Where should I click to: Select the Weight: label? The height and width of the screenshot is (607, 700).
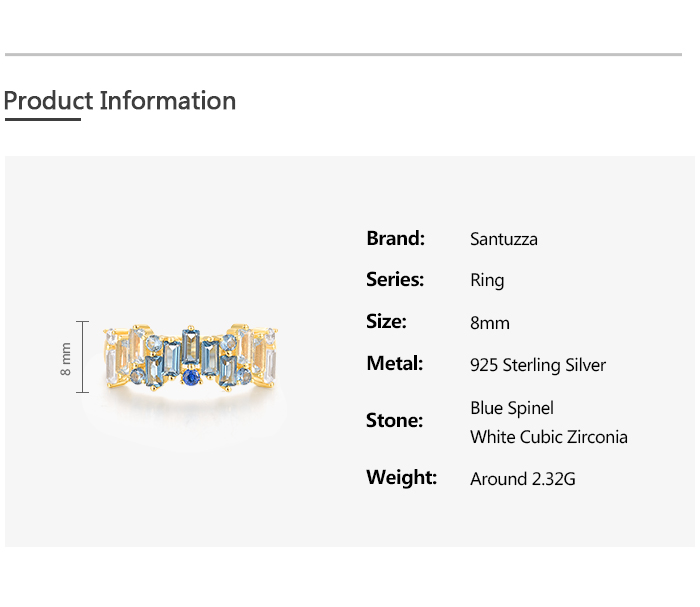[x=402, y=477]
